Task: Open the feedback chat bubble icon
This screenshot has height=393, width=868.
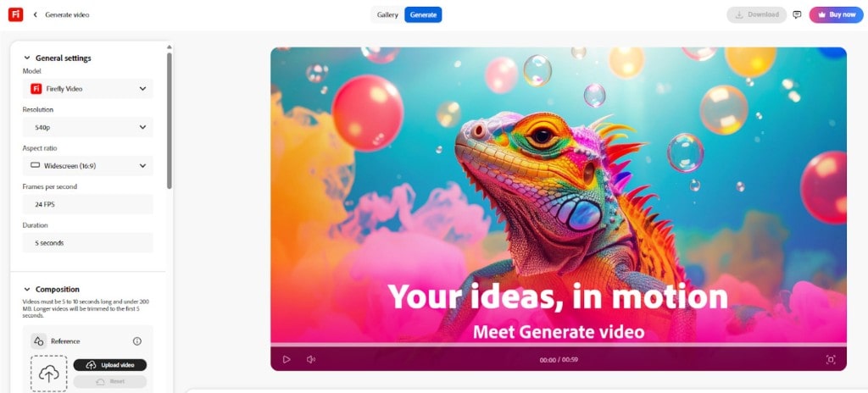Action: coord(797,15)
